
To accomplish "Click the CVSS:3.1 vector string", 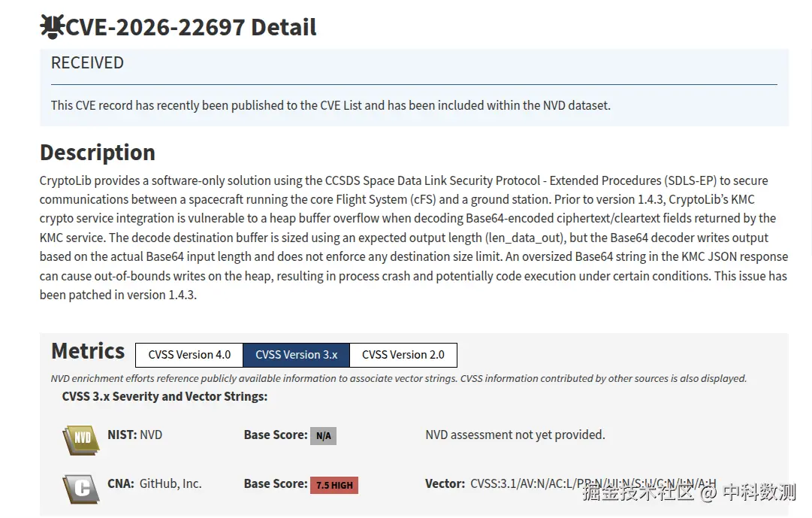I will click(593, 483).
